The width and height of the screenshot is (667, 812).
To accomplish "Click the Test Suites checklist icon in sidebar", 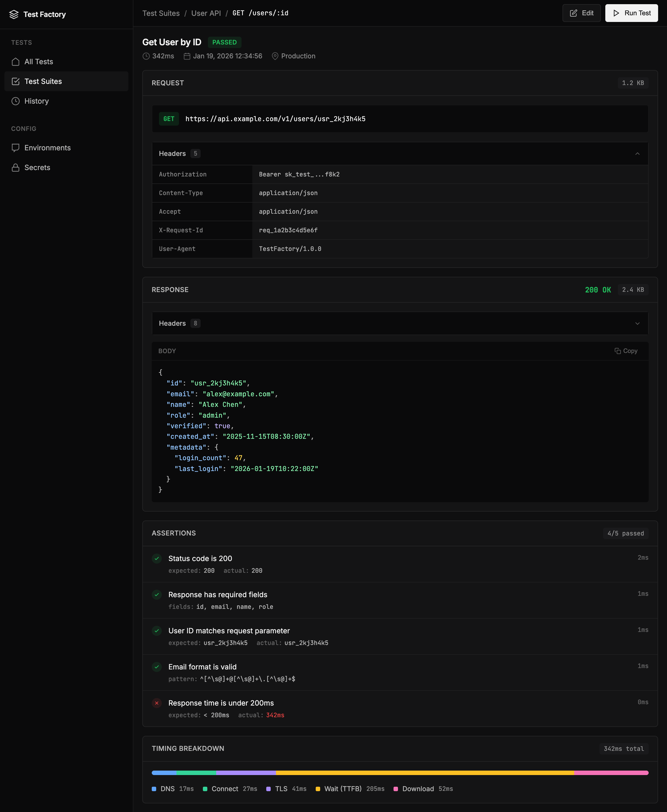I will (15, 81).
